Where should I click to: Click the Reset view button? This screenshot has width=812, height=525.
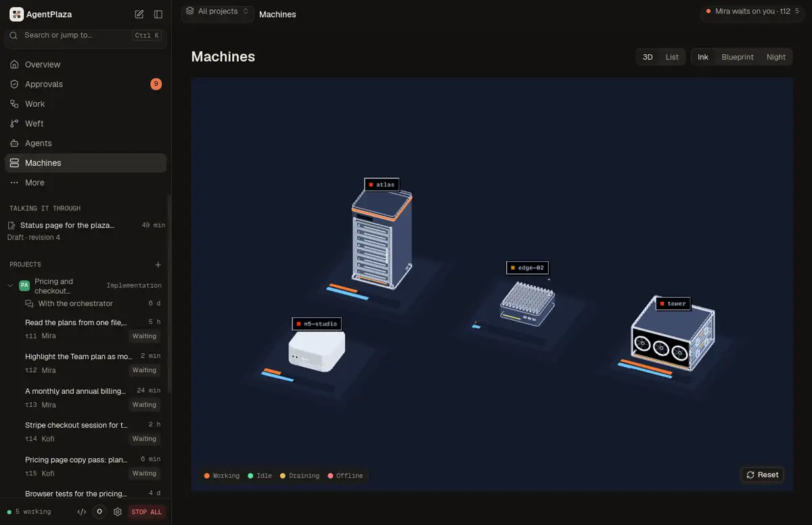point(762,475)
